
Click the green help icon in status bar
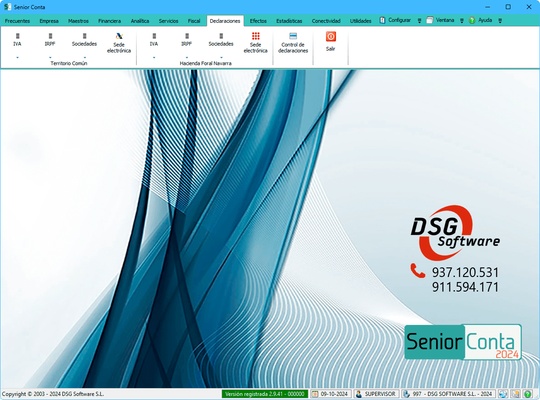coord(528,394)
